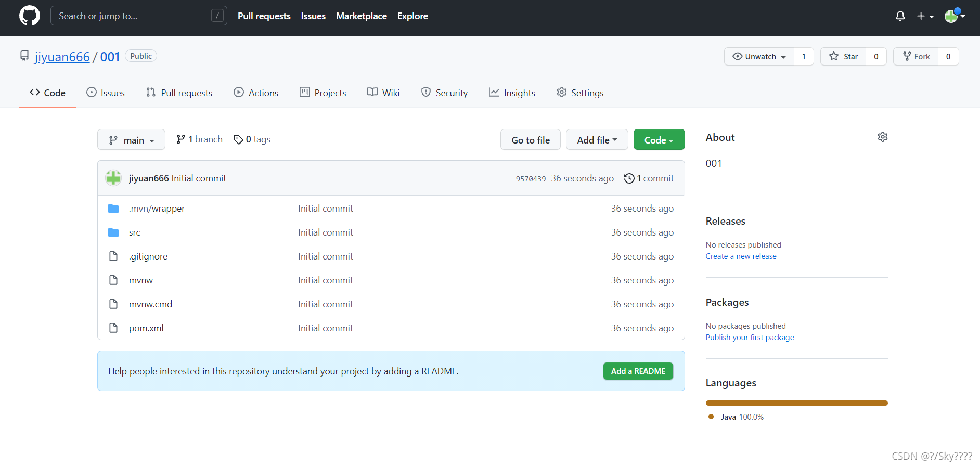The image size is (980, 467).
Task: Click the src folder icon
Action: pyautogui.click(x=113, y=232)
